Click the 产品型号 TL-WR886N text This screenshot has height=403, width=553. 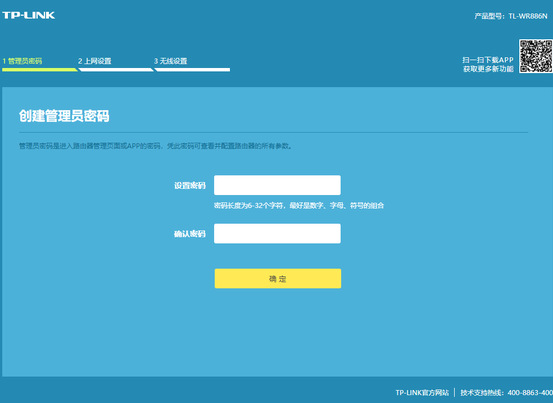(x=511, y=16)
